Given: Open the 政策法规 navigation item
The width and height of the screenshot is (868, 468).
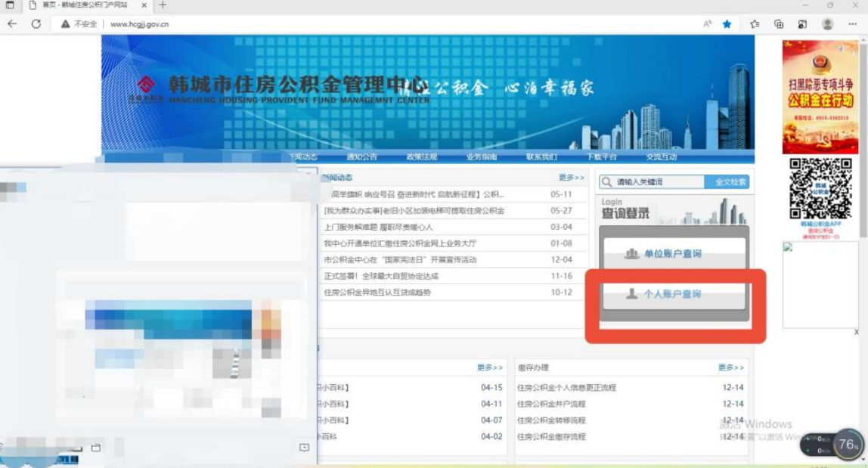Looking at the screenshot, I should pos(422,157).
